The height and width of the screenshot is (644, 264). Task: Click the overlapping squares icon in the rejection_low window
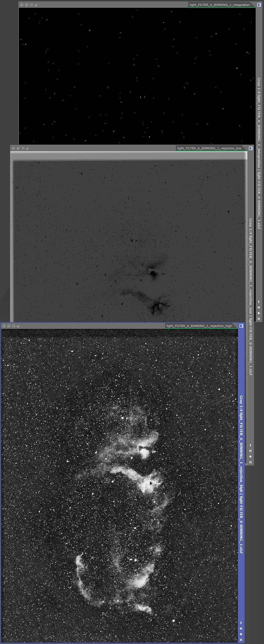click(x=18, y=148)
